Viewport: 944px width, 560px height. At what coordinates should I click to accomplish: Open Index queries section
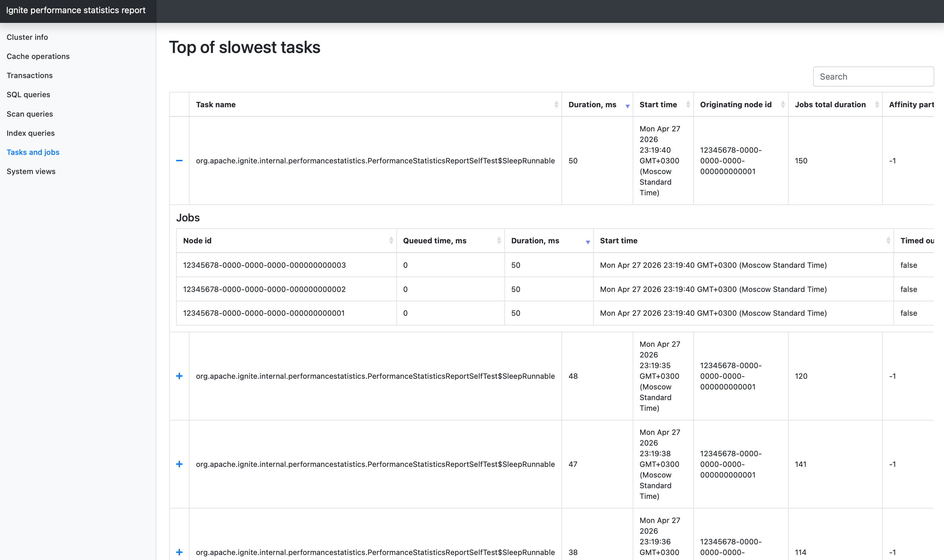pyautogui.click(x=30, y=133)
